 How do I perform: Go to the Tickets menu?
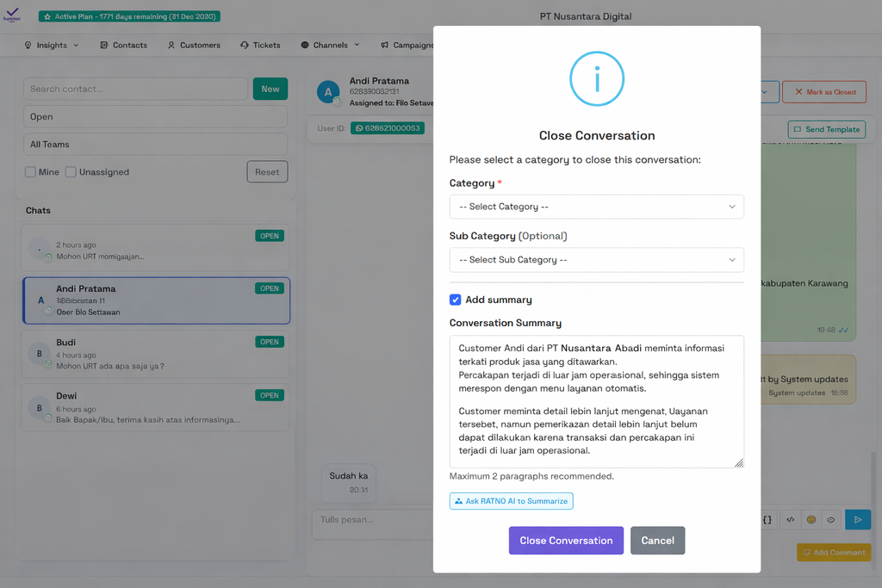(260, 45)
